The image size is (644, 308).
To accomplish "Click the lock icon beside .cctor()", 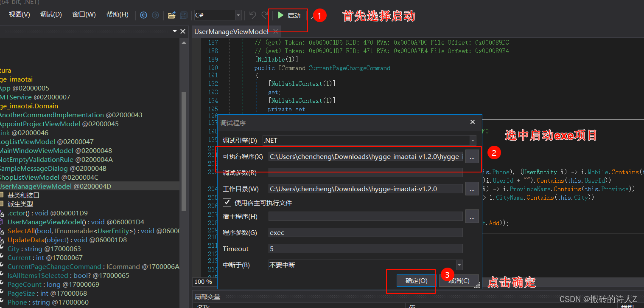I will click(x=2, y=213).
